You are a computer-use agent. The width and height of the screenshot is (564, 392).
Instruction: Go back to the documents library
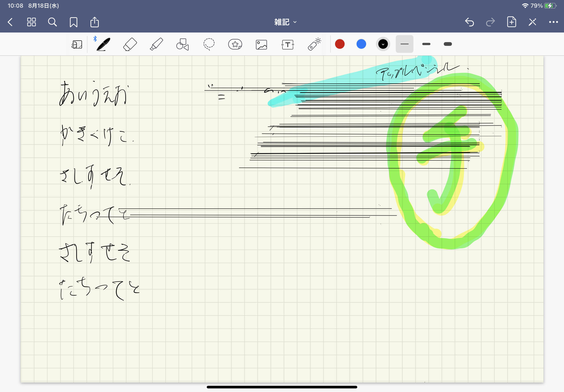pos(10,22)
